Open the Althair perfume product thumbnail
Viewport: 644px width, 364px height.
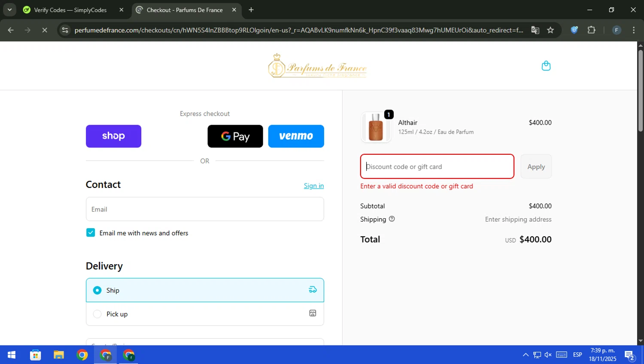(x=376, y=127)
